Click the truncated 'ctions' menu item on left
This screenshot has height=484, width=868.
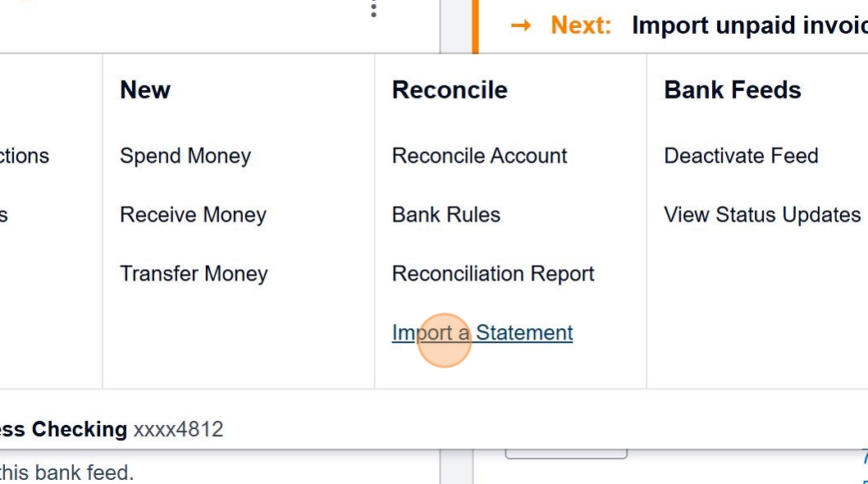click(25, 156)
